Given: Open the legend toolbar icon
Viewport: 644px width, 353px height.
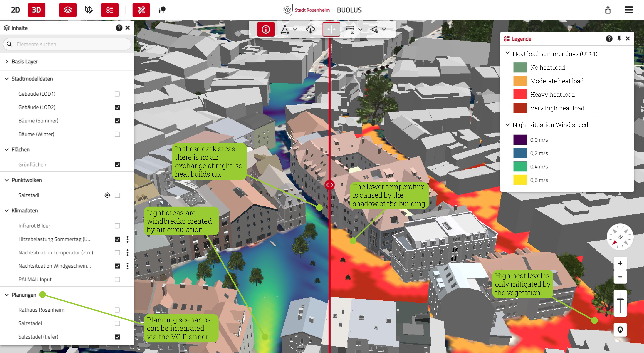Looking at the screenshot, I should pos(110,10).
